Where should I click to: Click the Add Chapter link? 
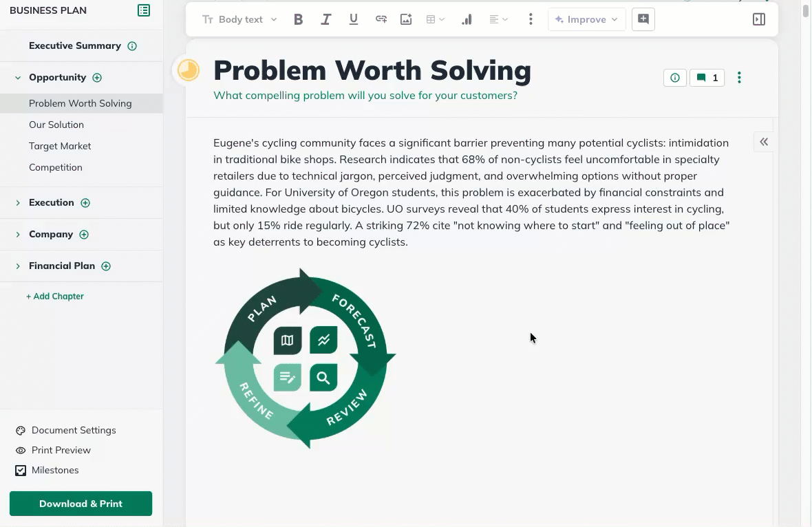click(55, 296)
